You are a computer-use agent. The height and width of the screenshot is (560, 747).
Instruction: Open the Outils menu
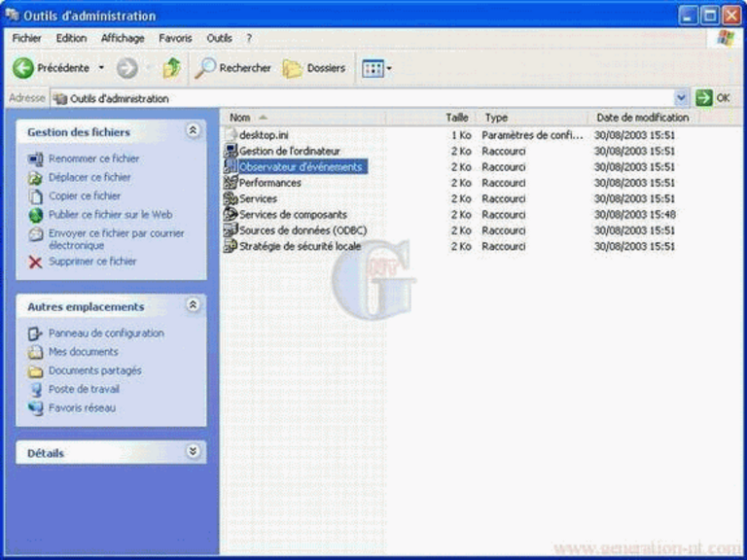219,38
